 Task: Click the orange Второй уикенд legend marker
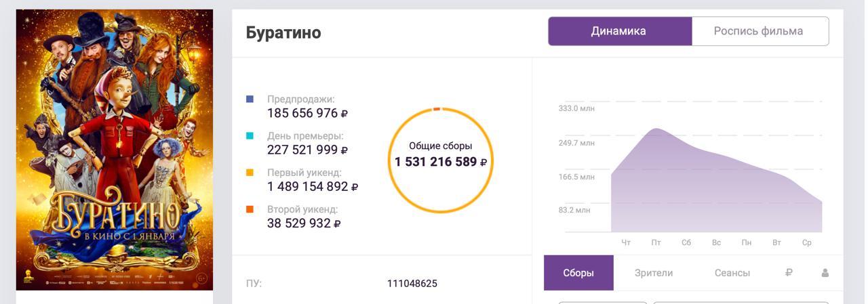pyautogui.click(x=250, y=209)
